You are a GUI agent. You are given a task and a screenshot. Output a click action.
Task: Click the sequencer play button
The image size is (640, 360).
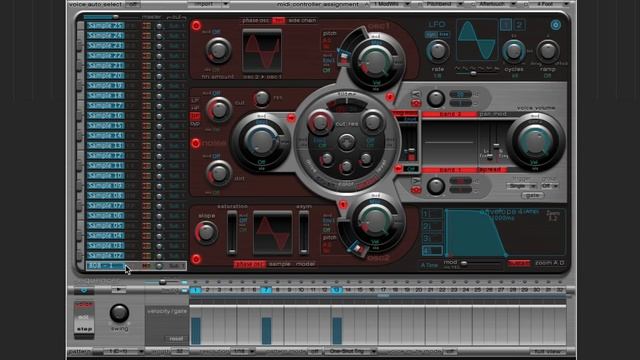click(x=119, y=291)
